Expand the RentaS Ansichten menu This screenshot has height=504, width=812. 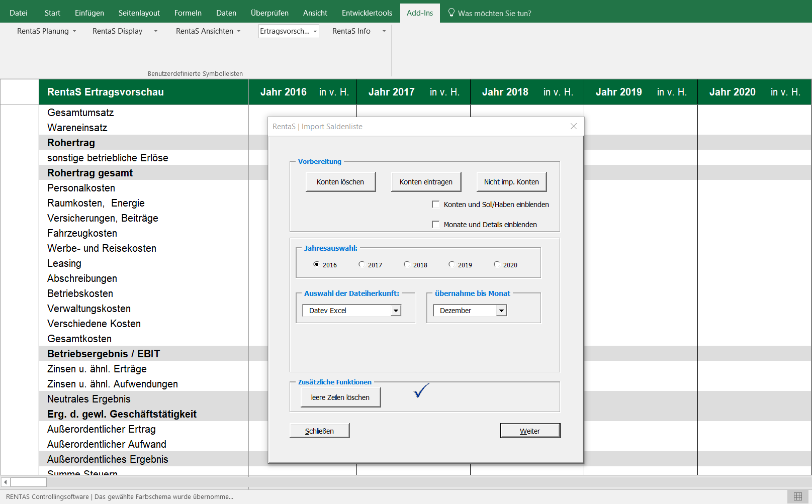240,31
